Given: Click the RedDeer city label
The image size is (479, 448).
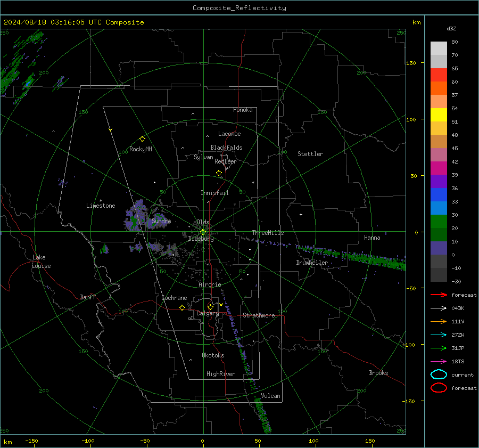Looking at the screenshot, I should point(226,161).
